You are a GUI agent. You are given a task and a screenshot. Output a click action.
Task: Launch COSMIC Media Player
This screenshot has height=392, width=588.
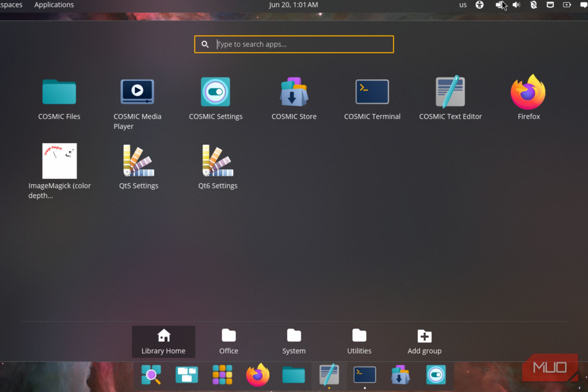coord(137,104)
